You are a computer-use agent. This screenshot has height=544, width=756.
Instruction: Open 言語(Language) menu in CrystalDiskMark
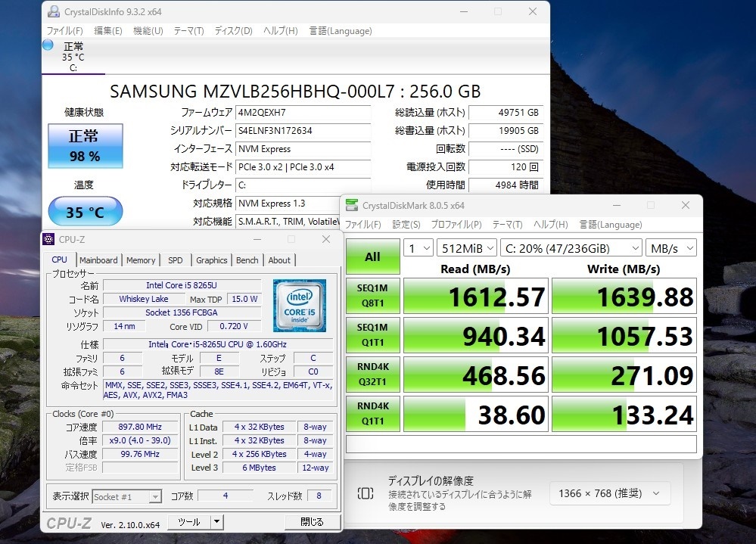point(611,225)
